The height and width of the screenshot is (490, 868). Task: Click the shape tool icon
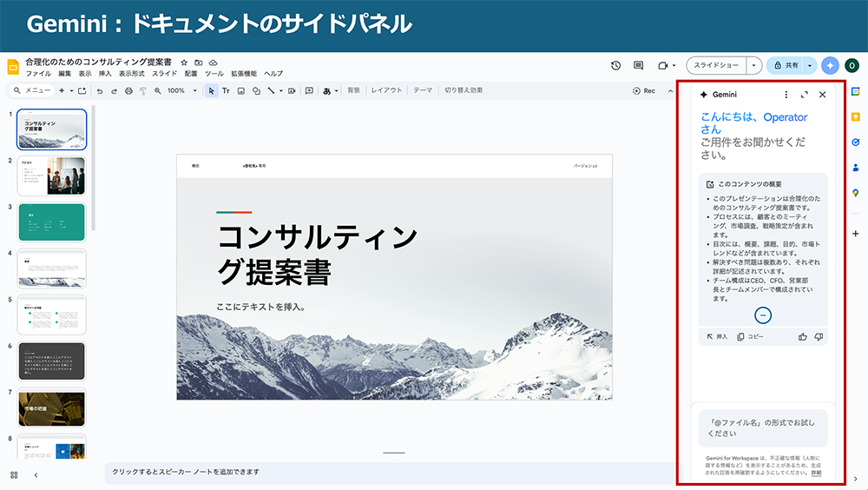256,90
